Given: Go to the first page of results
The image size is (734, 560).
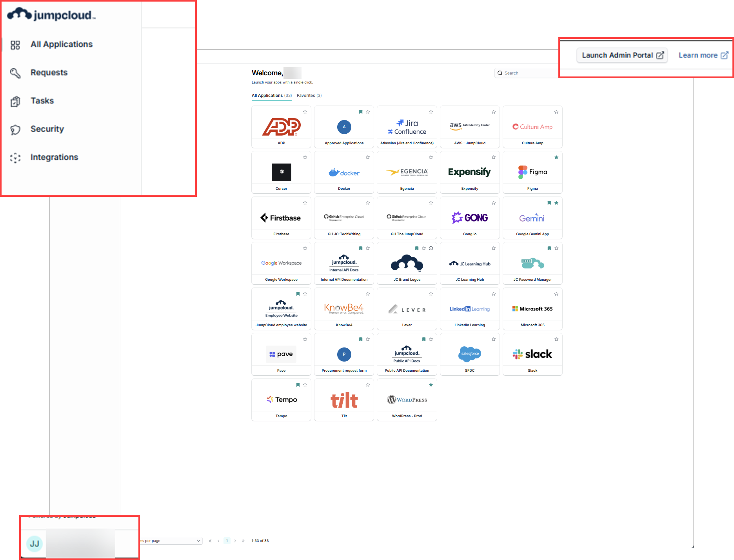Looking at the screenshot, I should pyautogui.click(x=210, y=541).
